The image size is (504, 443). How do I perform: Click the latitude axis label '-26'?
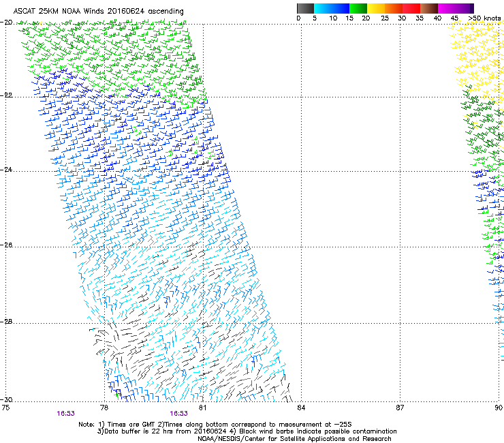click(6, 245)
